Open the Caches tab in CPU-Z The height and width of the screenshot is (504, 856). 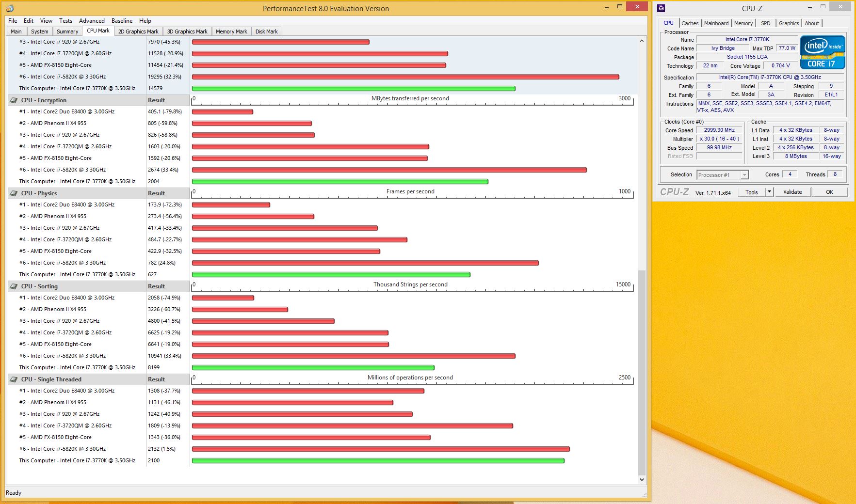coord(690,23)
